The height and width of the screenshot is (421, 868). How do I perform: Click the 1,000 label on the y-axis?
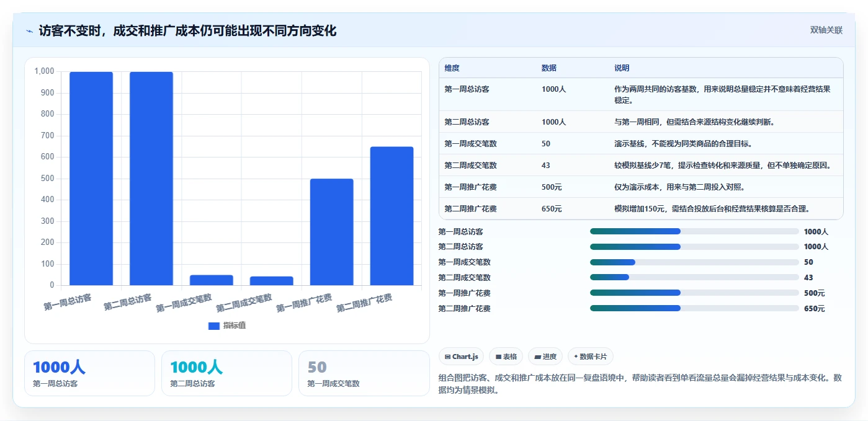[x=44, y=71]
